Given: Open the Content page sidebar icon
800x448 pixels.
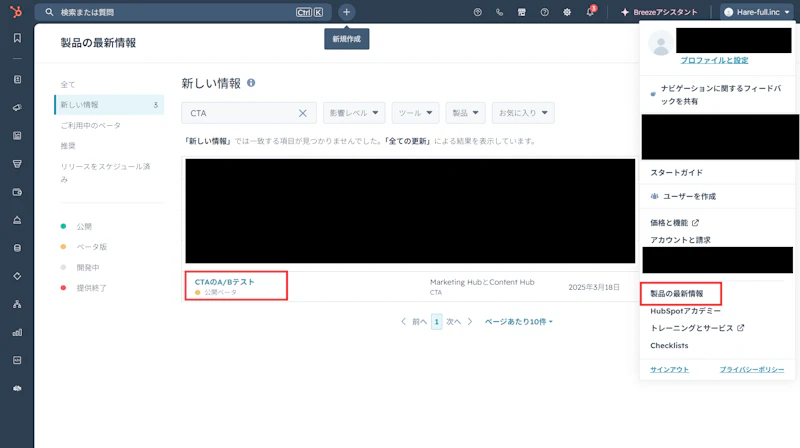Looking at the screenshot, I should pos(17,136).
